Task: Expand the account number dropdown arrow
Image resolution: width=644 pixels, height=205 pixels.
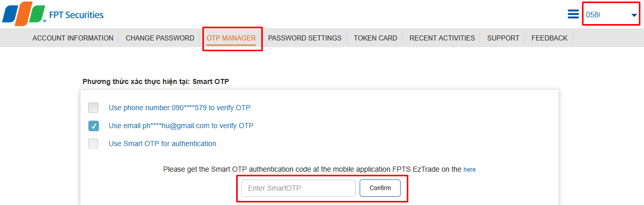Action: click(x=634, y=15)
